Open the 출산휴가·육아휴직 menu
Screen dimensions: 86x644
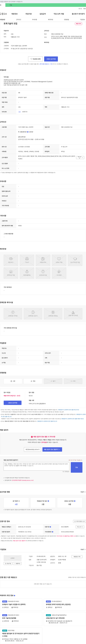tap(78, 14)
